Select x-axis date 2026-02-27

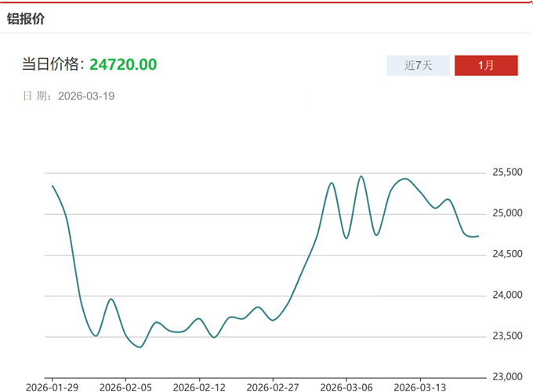tap(273, 387)
